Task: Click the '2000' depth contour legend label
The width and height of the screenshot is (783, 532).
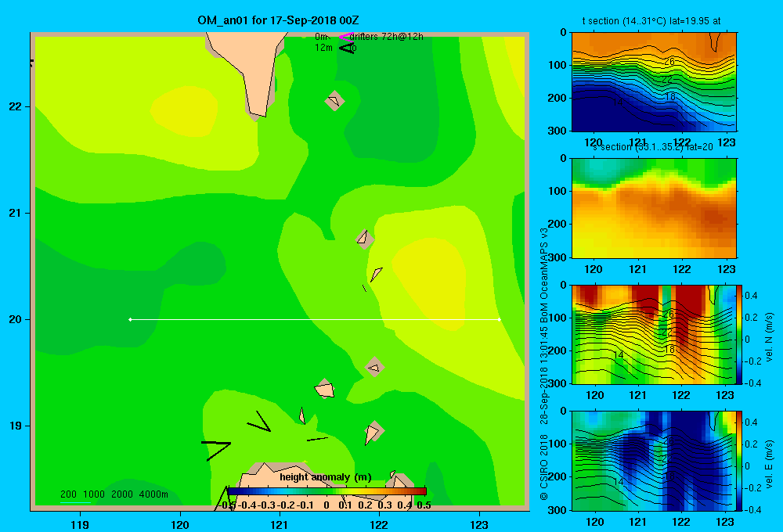Action: pos(122,494)
